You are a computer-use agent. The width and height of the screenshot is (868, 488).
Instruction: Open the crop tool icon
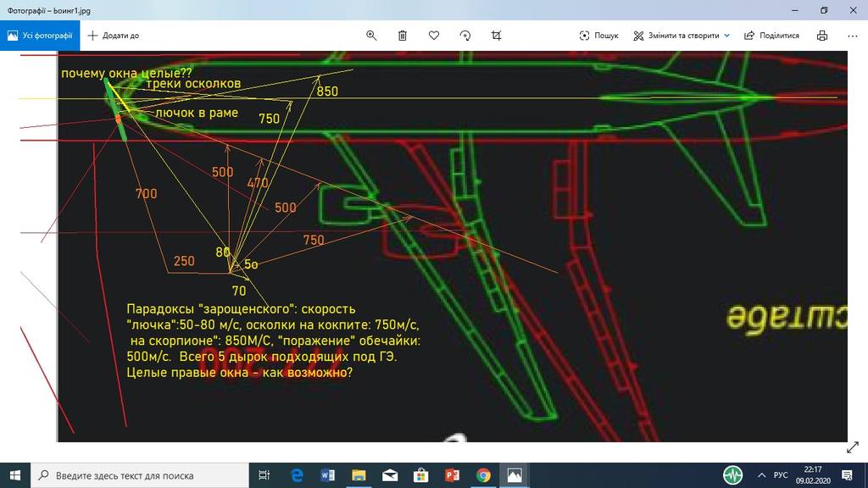click(496, 36)
